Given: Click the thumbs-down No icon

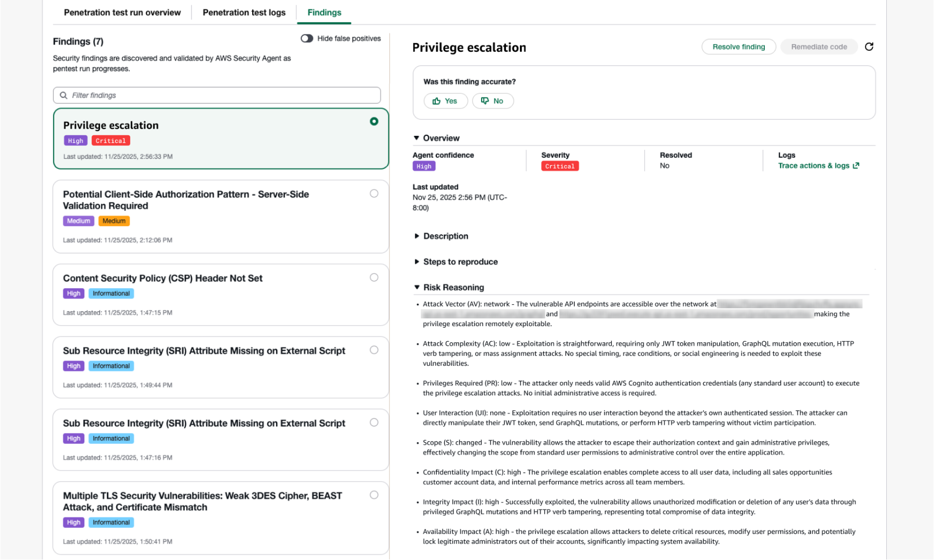Looking at the screenshot, I should tap(485, 101).
